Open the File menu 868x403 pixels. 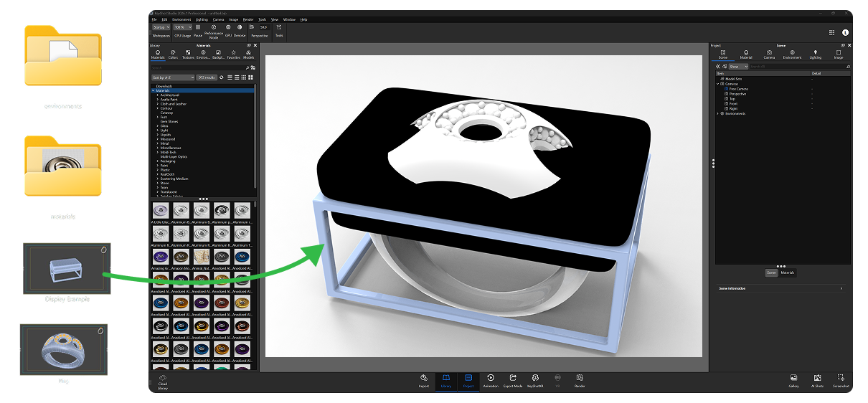[x=154, y=19]
